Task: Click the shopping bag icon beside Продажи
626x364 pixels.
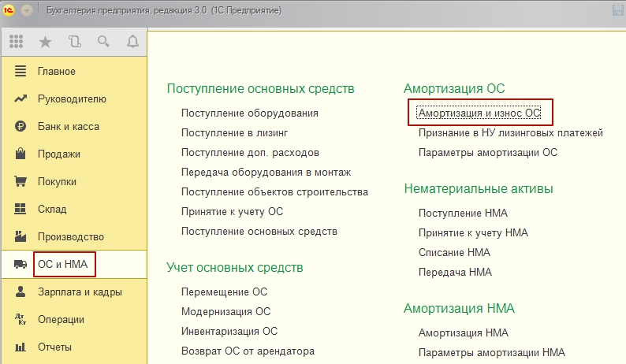Action: tap(20, 154)
